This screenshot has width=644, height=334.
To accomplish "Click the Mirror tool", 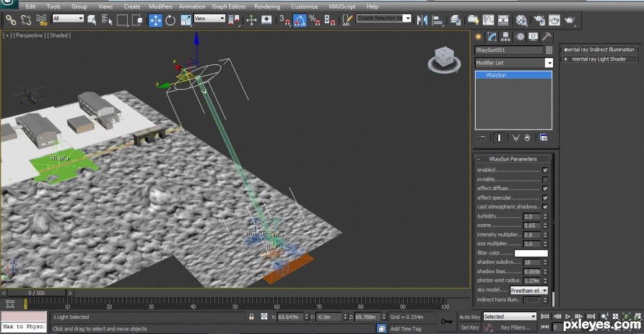I will pos(422,20).
